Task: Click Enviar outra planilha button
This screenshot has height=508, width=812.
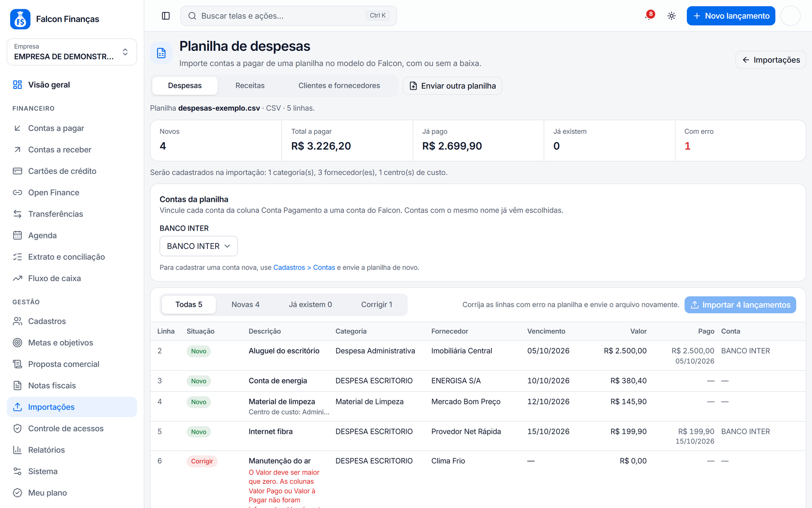Action: click(x=452, y=86)
